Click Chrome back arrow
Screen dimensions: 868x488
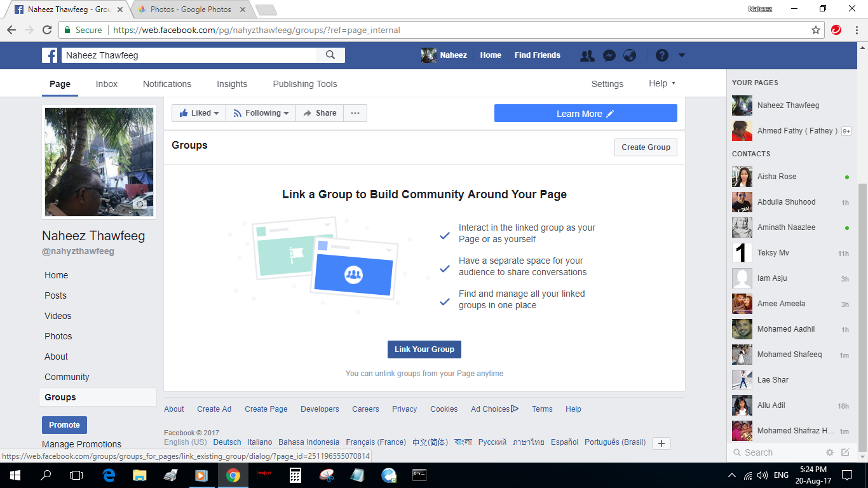pos(11,30)
